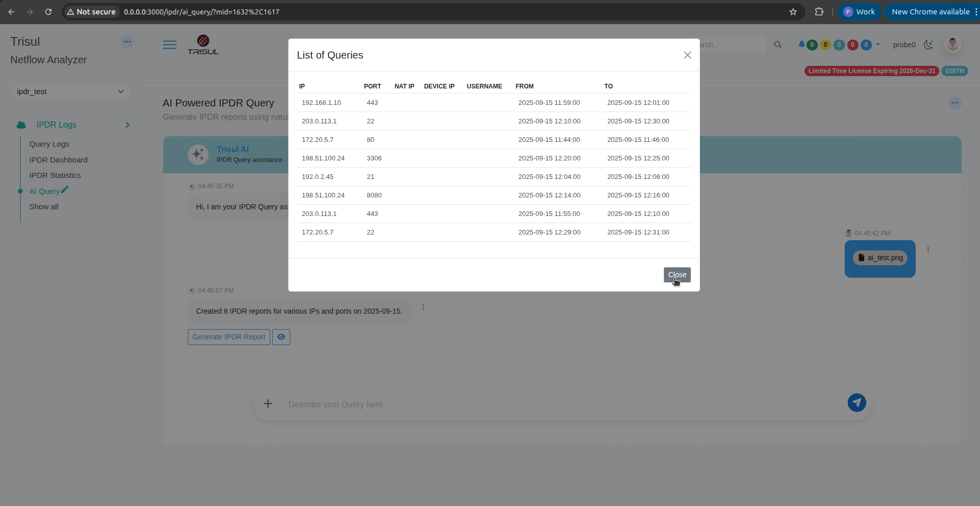Open the sidebar three-dots menu beside Trisul
Image resolution: width=980 pixels, height=506 pixels.
127,42
